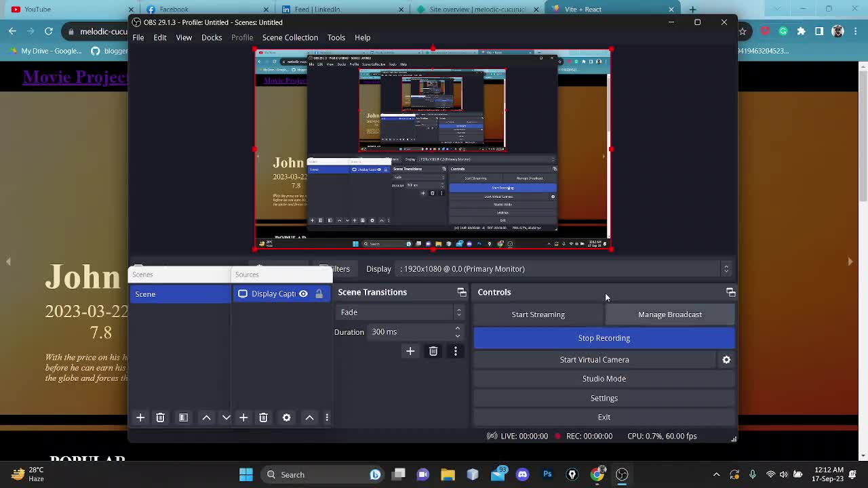
Task: Float the Controls dock
Action: (x=730, y=292)
